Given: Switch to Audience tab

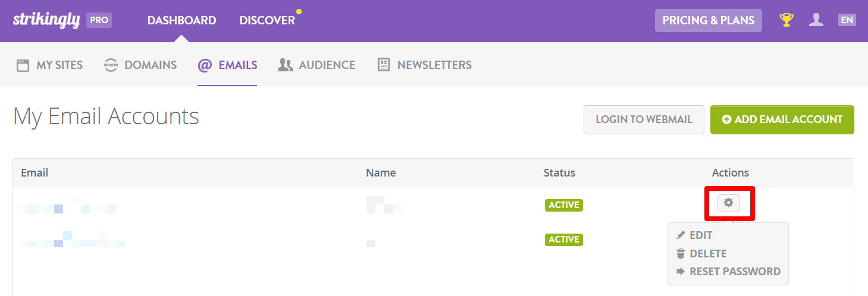Looking at the screenshot, I should (x=317, y=65).
